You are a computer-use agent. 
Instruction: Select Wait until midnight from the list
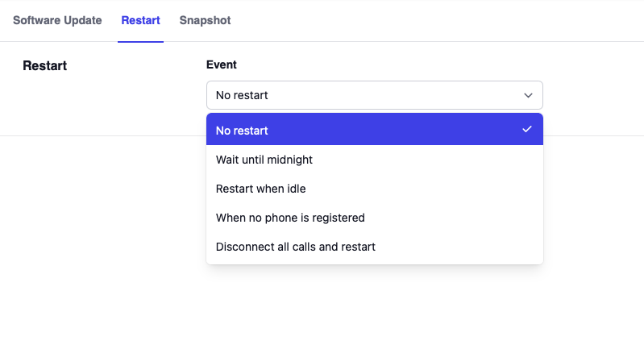coord(264,160)
